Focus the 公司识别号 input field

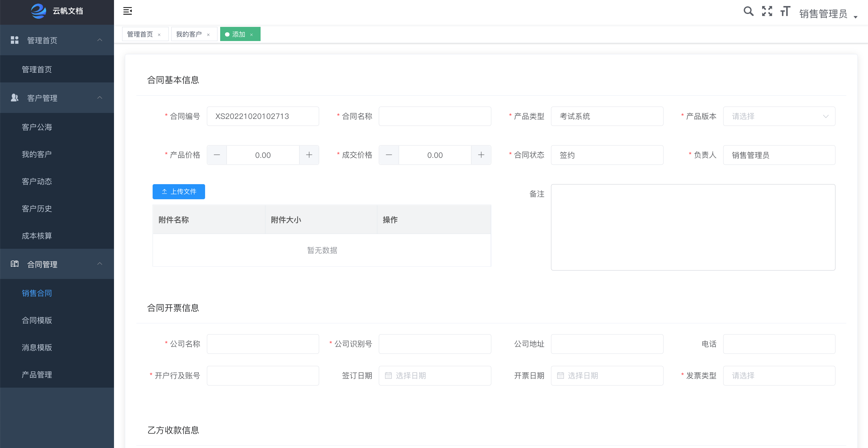tap(435, 344)
